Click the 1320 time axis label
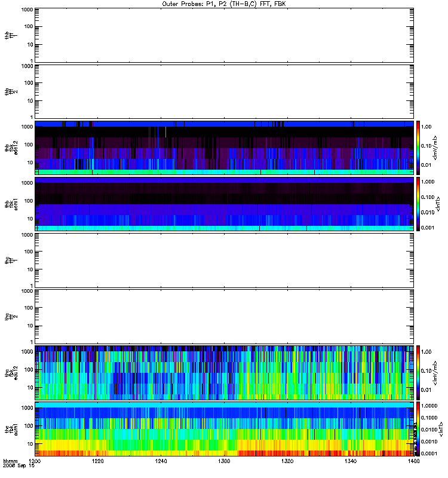This screenshot has height=478, width=448. click(287, 461)
